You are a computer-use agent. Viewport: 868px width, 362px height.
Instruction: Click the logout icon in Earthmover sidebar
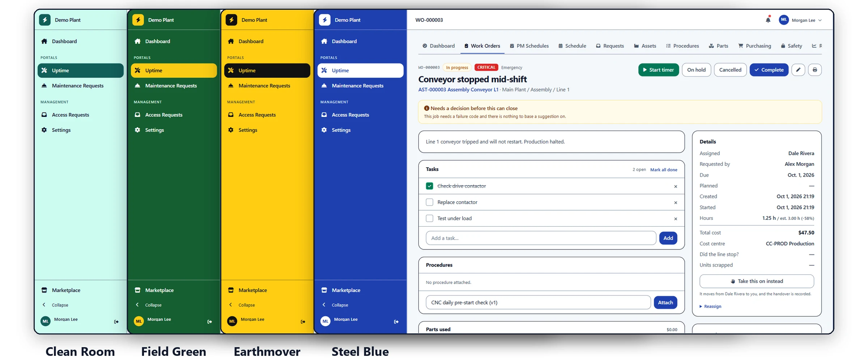303,321
